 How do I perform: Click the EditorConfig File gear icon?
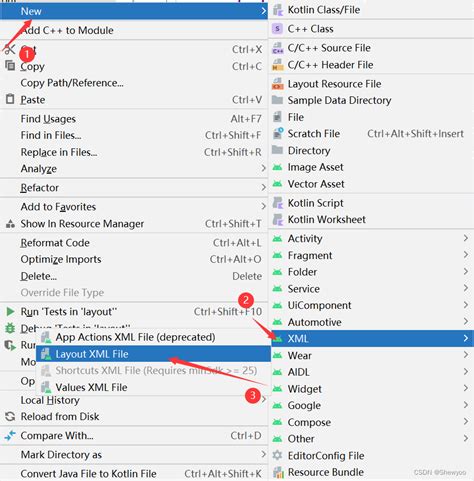[277, 455]
